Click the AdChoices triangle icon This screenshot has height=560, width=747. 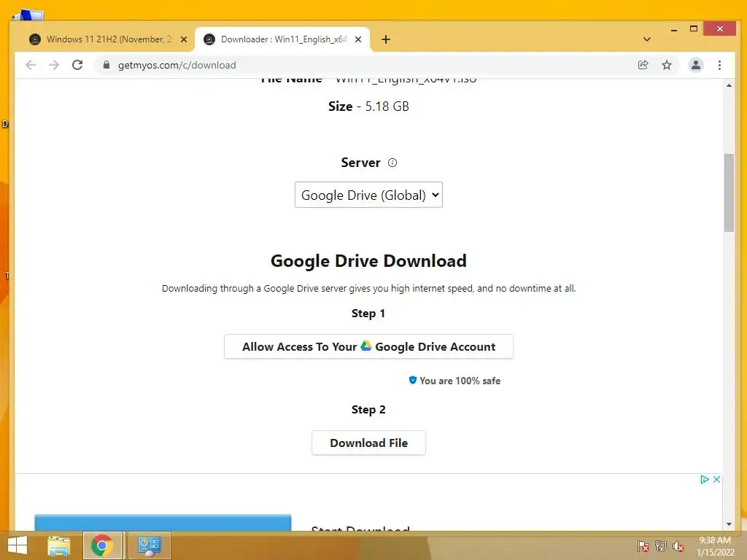click(705, 480)
